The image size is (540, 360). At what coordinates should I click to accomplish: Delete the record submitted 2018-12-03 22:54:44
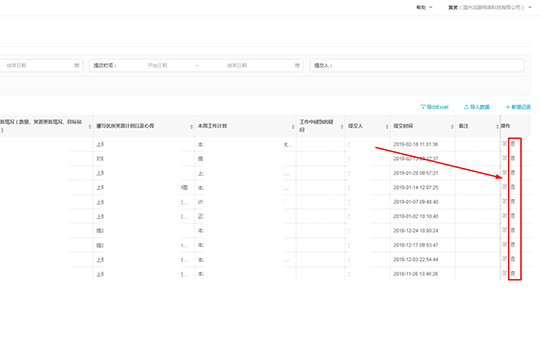tap(513, 259)
